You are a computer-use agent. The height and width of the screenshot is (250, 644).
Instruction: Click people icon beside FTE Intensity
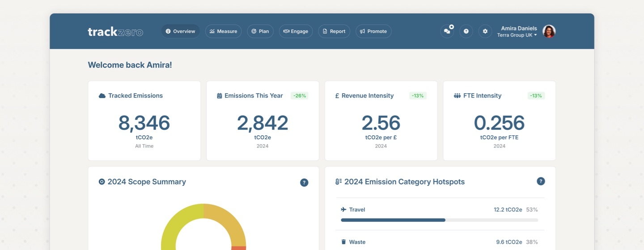pyautogui.click(x=457, y=96)
